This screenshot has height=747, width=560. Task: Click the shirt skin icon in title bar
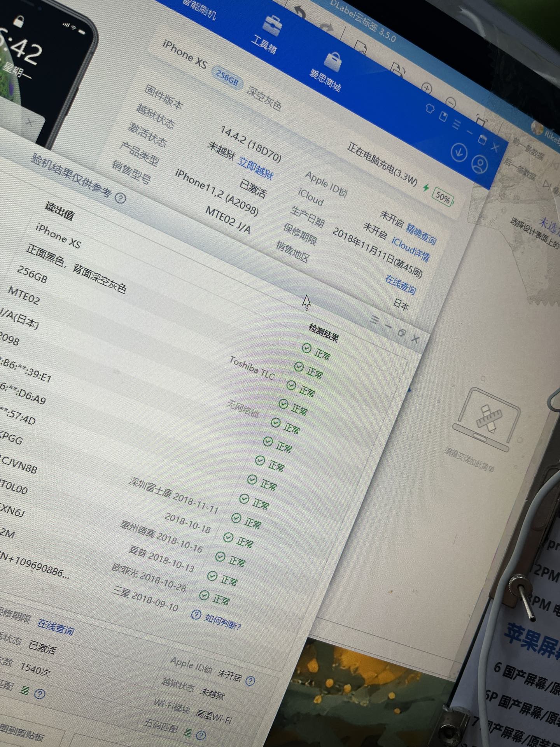tap(429, 108)
